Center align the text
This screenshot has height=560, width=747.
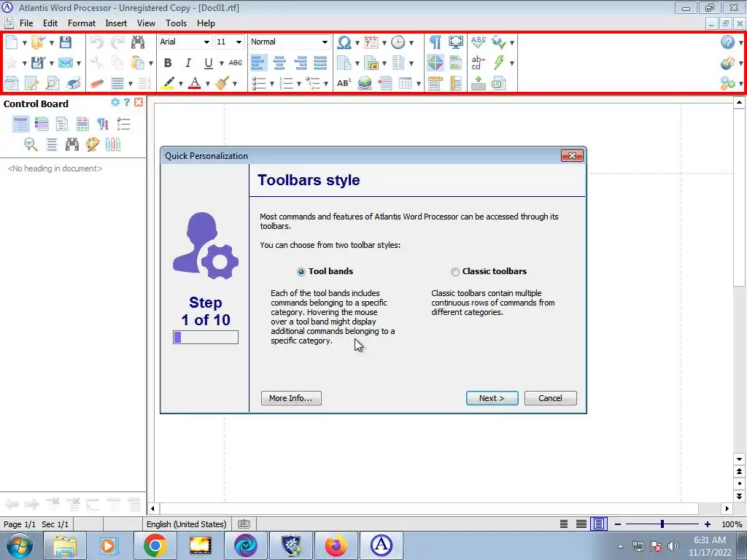279,63
